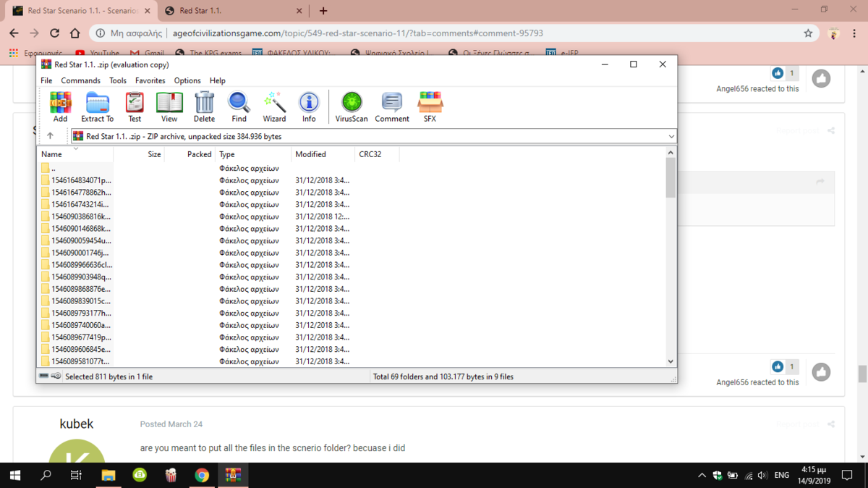Screen dimensions: 868x488
Task: Open File Explorer from the taskbar
Action: click(108, 475)
